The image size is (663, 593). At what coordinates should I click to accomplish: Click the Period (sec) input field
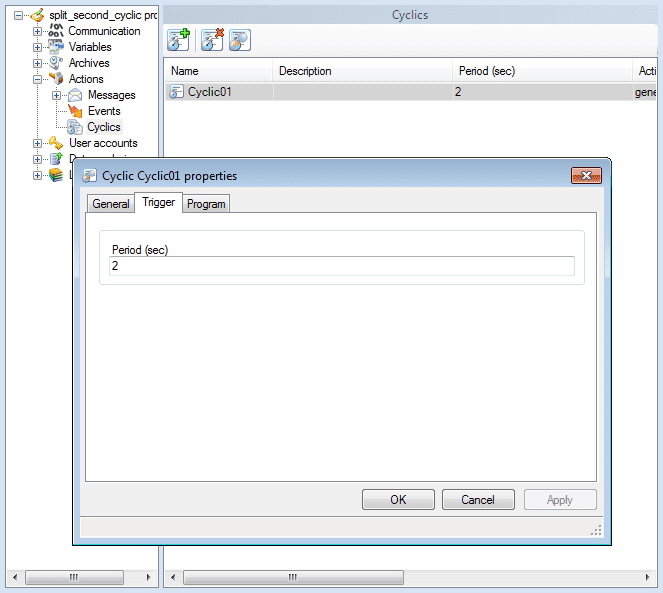[x=341, y=266]
